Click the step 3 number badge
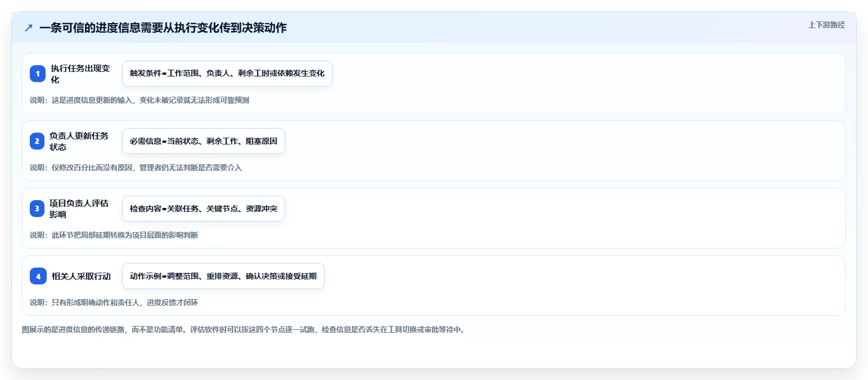Viewport: 868px width, 380px height. (x=37, y=209)
